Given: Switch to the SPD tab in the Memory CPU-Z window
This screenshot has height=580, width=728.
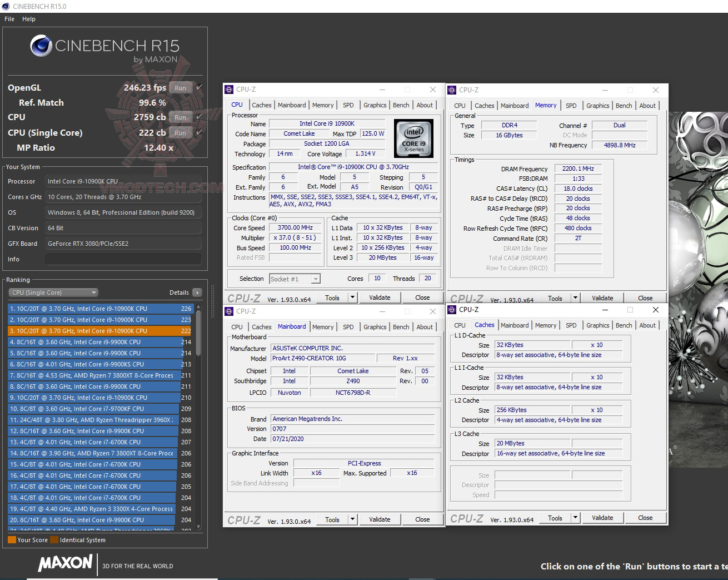Looking at the screenshot, I should coord(571,105).
